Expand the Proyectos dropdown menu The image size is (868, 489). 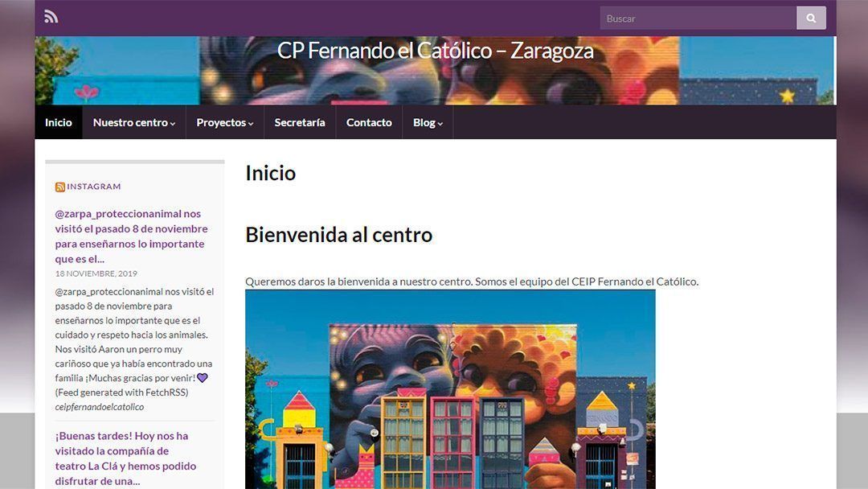tap(225, 122)
